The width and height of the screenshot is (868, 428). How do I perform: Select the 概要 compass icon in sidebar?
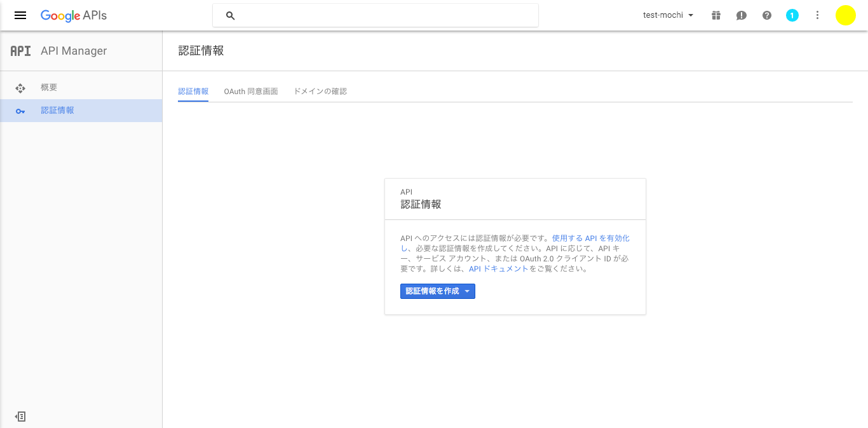20,87
